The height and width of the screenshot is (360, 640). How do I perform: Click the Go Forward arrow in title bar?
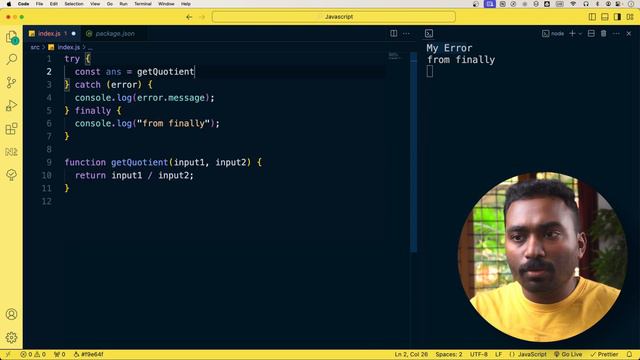tap(202, 17)
